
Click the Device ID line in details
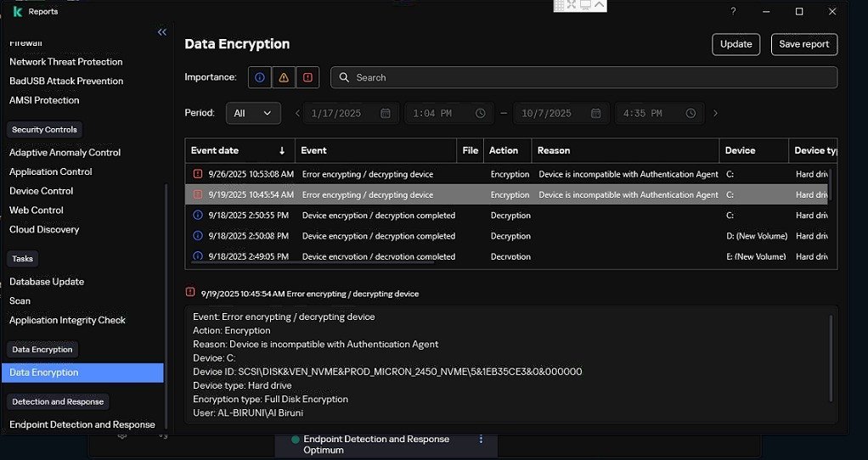(387, 372)
